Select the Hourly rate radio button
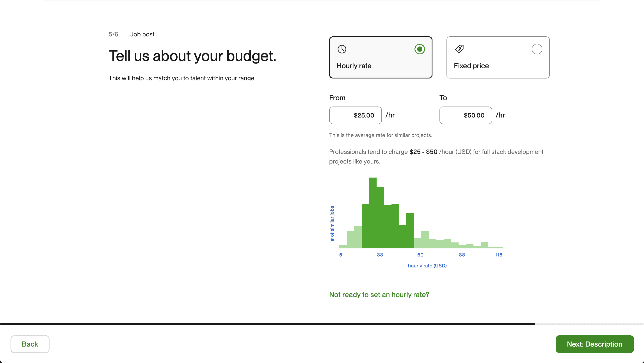 coord(420,49)
